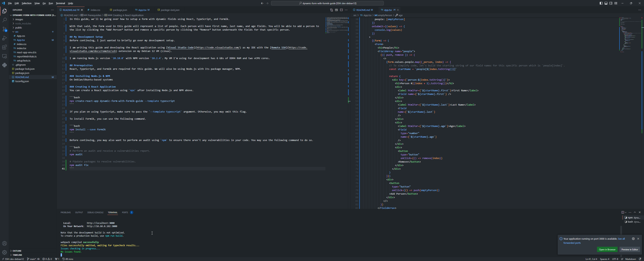Click the Split Terminal icon
644x261 pixels.
click(x=622, y=212)
